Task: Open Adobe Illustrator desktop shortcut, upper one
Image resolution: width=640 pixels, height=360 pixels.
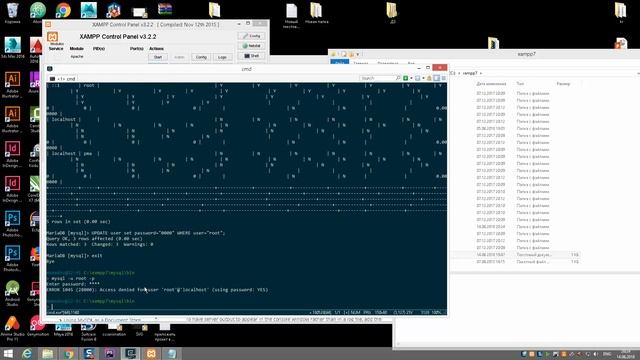Action: point(12,83)
